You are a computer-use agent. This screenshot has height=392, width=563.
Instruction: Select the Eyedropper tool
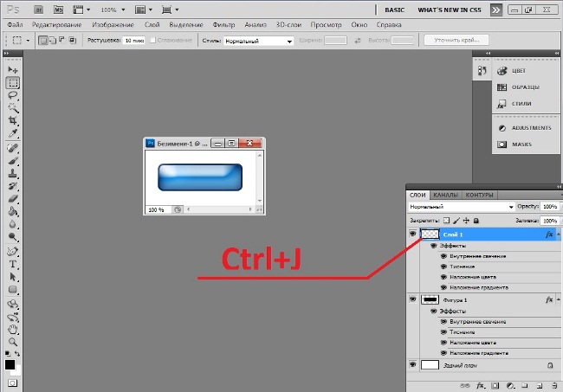13,133
